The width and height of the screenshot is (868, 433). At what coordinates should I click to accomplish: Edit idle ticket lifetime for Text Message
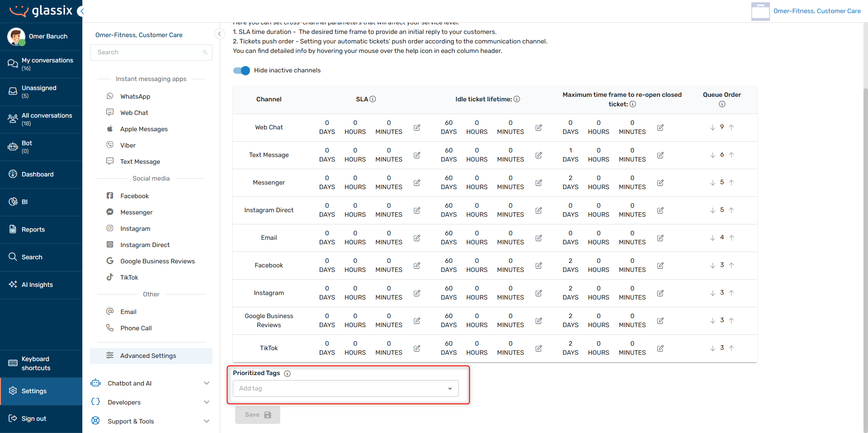538,155
